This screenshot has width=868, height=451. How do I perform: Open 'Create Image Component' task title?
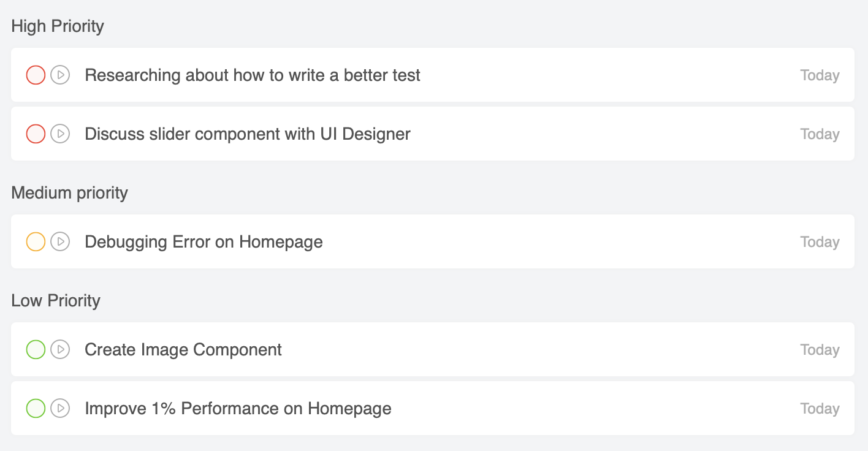click(183, 350)
